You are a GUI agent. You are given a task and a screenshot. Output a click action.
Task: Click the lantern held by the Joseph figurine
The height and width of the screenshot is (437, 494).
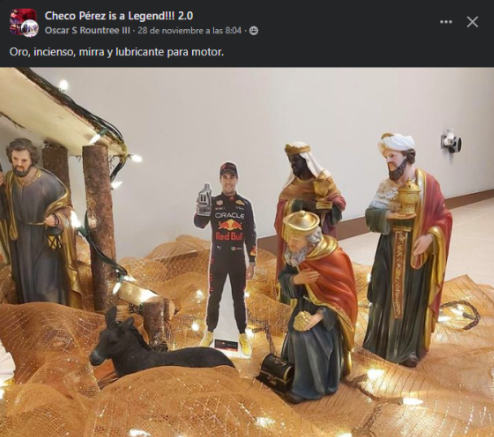coord(55,237)
